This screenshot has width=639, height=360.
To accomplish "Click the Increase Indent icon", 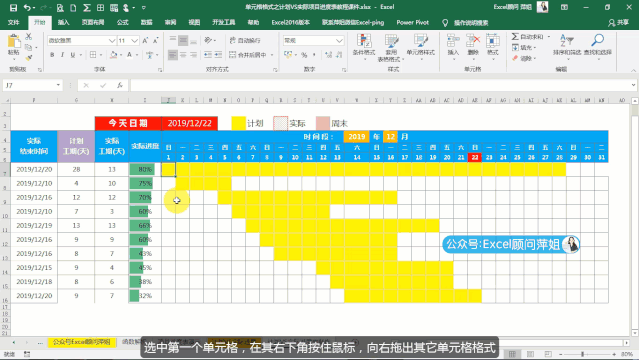I will click(x=218, y=54).
